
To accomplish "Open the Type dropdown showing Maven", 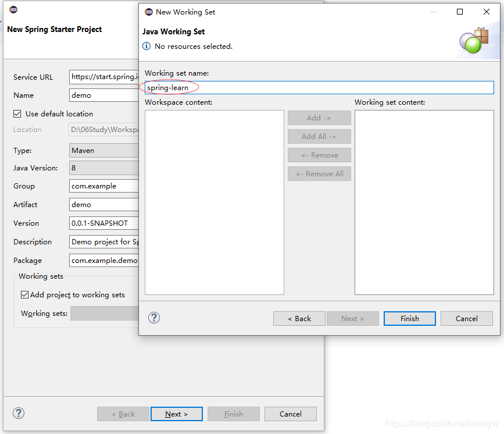I will (x=104, y=151).
